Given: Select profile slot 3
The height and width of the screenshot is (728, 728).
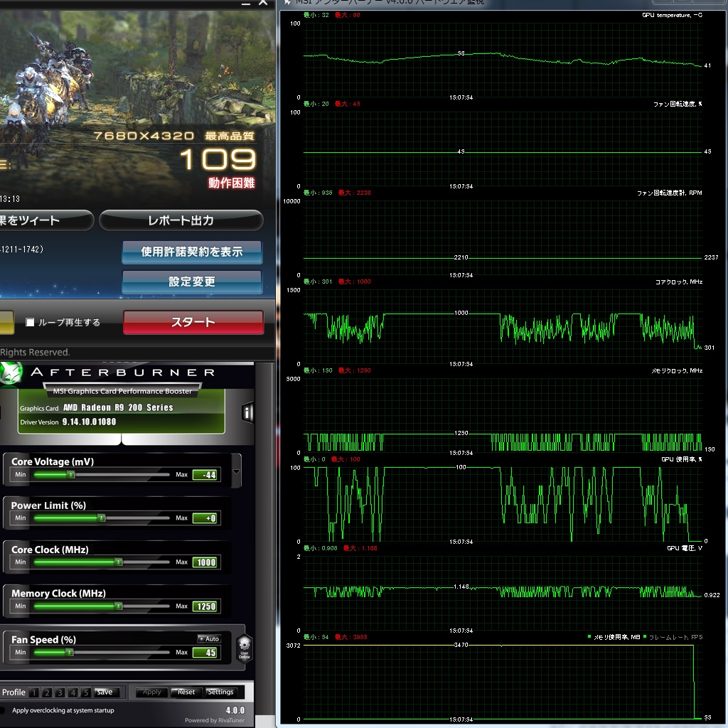Looking at the screenshot, I should click(60, 692).
